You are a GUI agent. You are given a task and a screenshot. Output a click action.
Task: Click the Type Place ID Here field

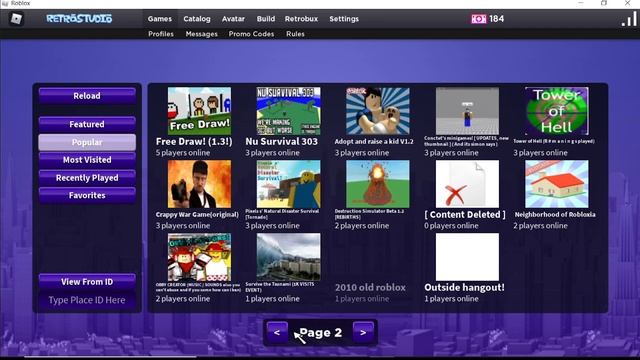pyautogui.click(x=87, y=300)
